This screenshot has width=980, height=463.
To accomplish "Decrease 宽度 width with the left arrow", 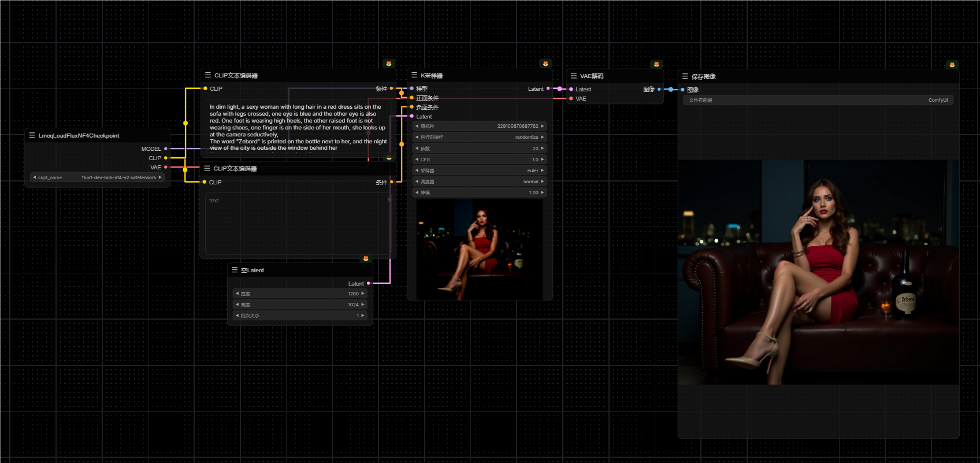I will coord(237,294).
